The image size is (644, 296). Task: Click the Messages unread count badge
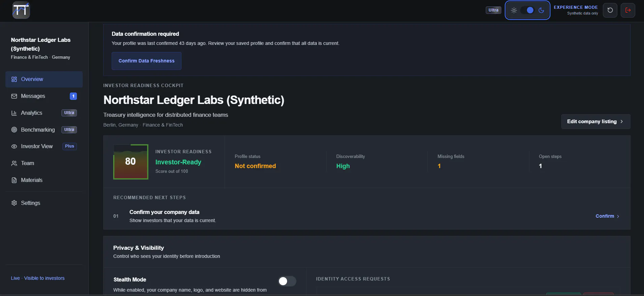[x=73, y=96]
